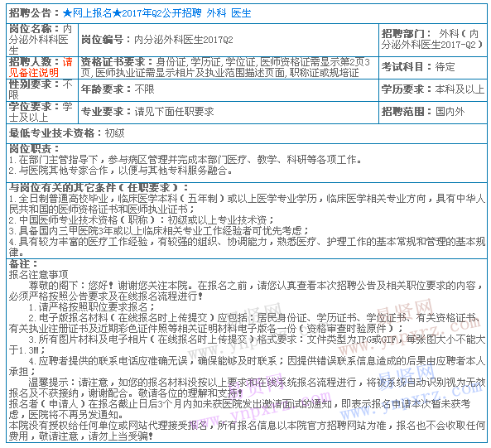Click requirement 3 about 国内三甲医院3年

(x=158, y=231)
